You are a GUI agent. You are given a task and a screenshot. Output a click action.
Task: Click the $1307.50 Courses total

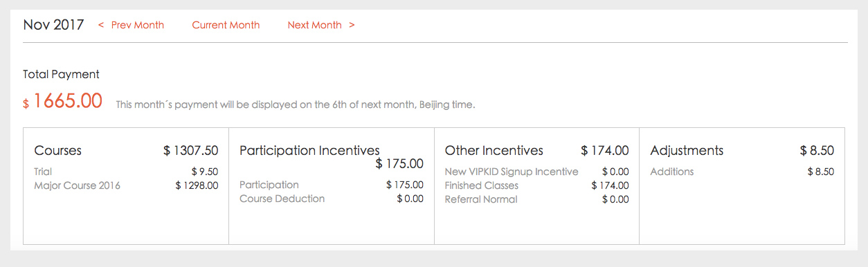tap(191, 150)
